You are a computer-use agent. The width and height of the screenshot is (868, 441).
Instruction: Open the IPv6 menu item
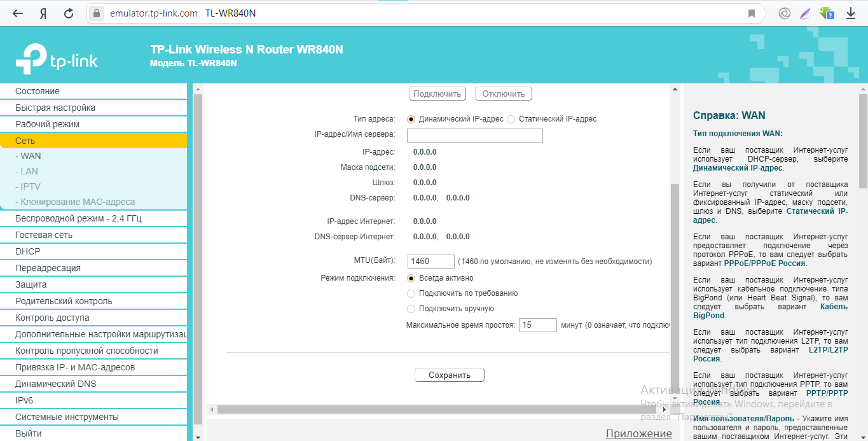point(93,400)
